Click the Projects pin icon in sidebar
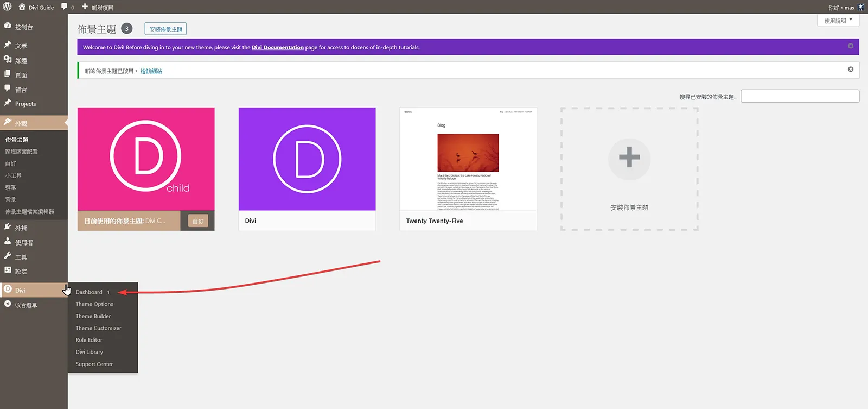This screenshot has height=409, width=868. (x=8, y=103)
